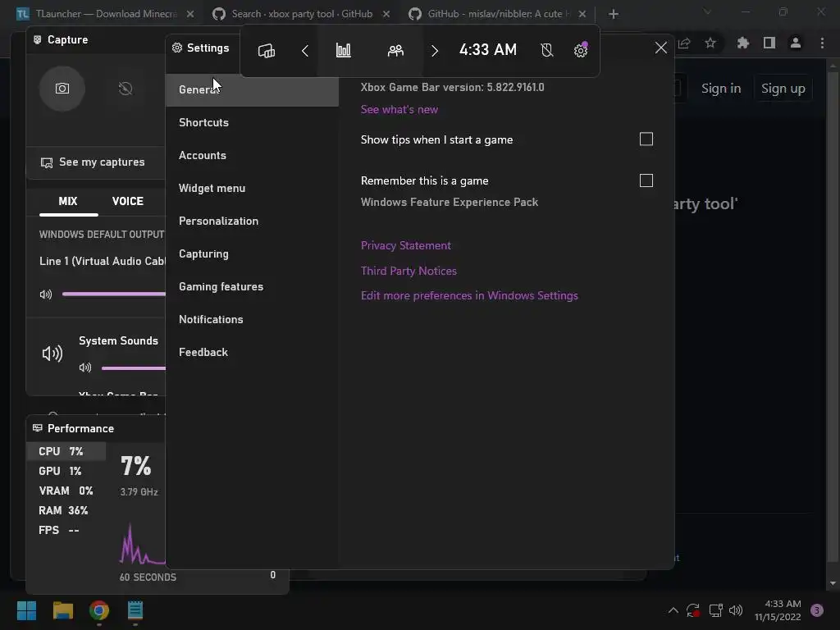Open the Notifications settings category
The height and width of the screenshot is (630, 840).
(x=253, y=319)
